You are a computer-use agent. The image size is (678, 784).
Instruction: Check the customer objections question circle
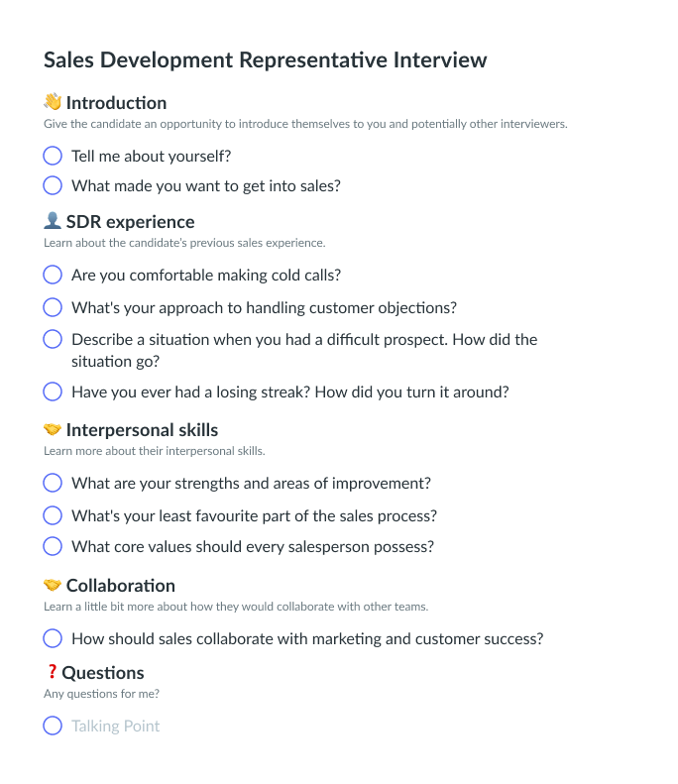point(53,307)
